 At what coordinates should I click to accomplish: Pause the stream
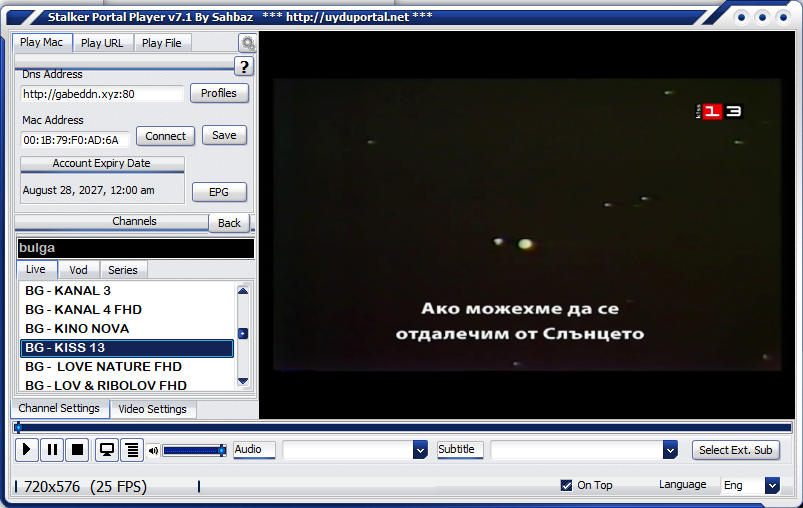coord(52,450)
